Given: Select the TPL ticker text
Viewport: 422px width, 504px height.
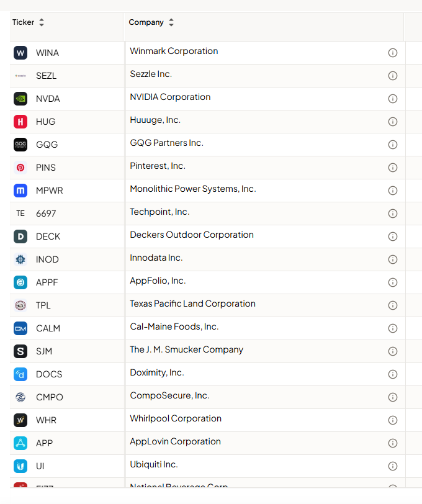Looking at the screenshot, I should (x=43, y=305).
